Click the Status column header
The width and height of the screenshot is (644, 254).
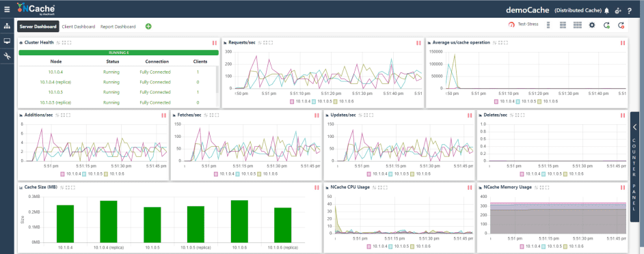click(x=113, y=61)
